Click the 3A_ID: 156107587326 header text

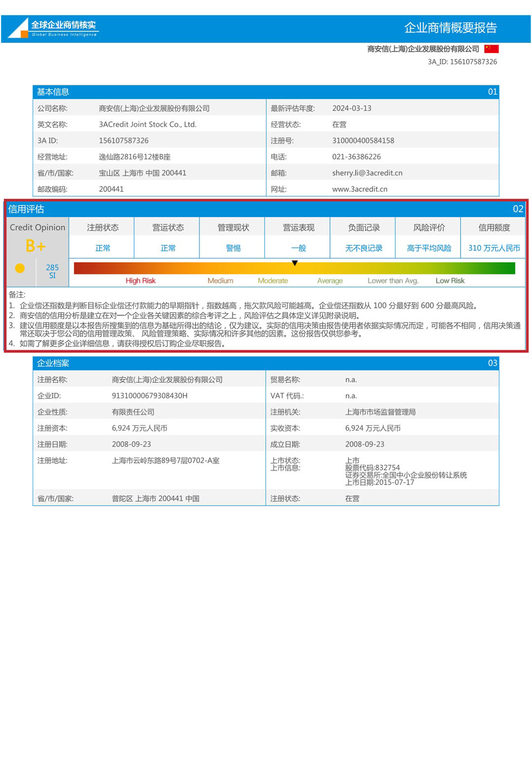[x=463, y=62]
